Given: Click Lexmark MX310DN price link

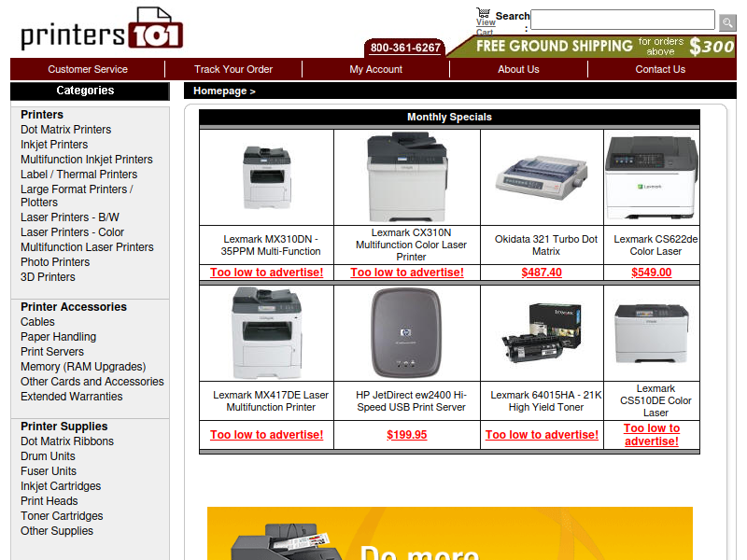Looking at the screenshot, I should coord(267,273).
